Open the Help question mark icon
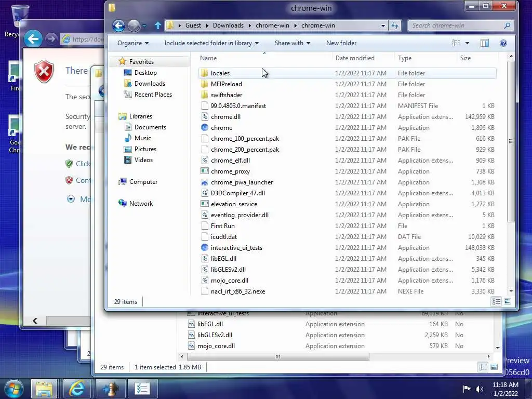The image size is (532, 399). click(x=503, y=43)
